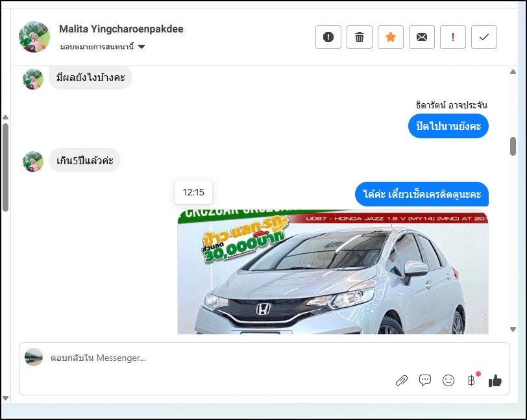Select the message 'ปิดไปนานยังคะ'
This screenshot has width=527, height=420.
pos(448,126)
